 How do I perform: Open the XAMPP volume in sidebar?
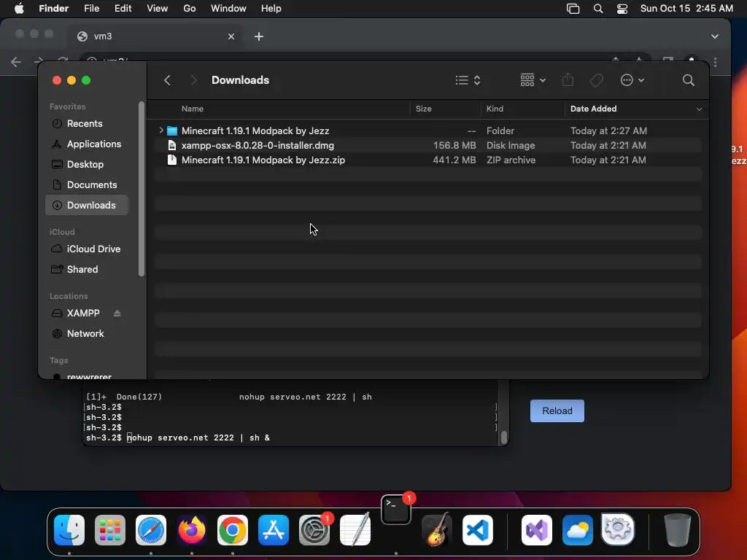pos(83,314)
